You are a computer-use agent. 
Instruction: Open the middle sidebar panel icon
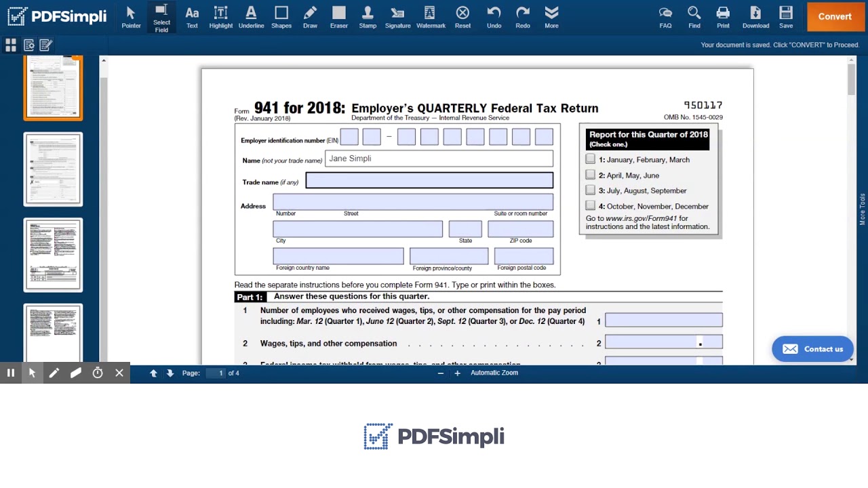[x=29, y=45]
